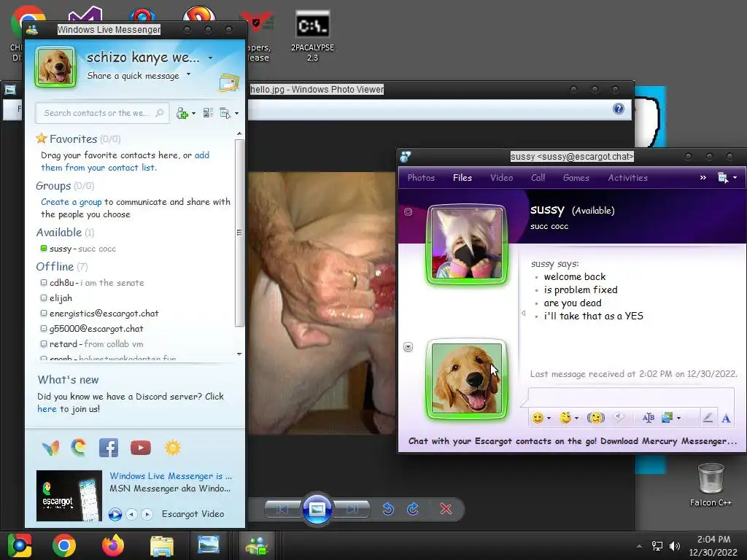Show more chat toolbar items with » chevron
The width and height of the screenshot is (747, 560).
[x=703, y=178]
